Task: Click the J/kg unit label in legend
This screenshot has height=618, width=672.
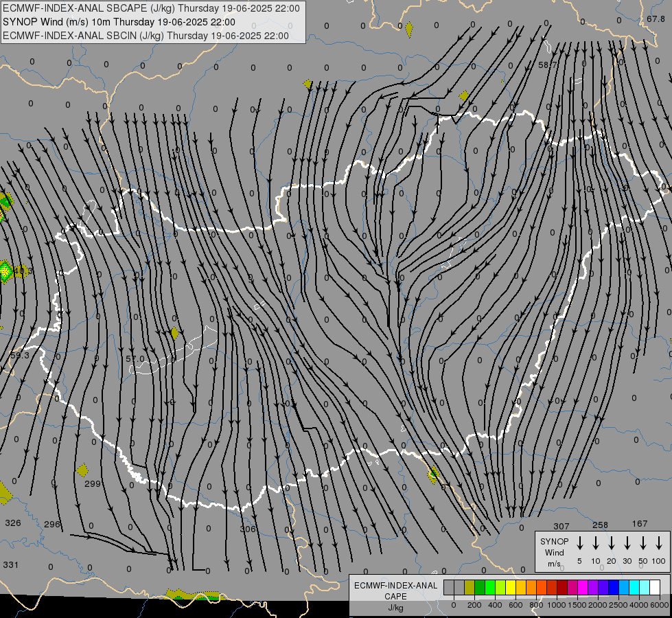Action: pos(395,608)
